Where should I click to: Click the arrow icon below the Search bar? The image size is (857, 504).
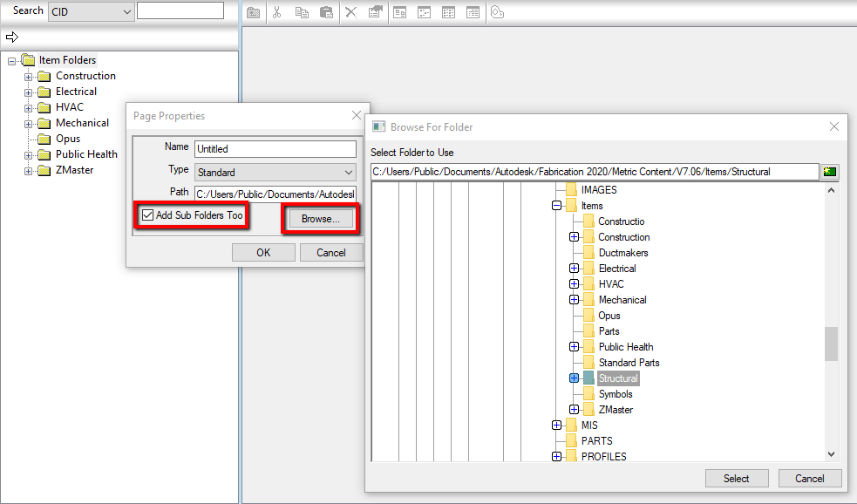(11, 37)
